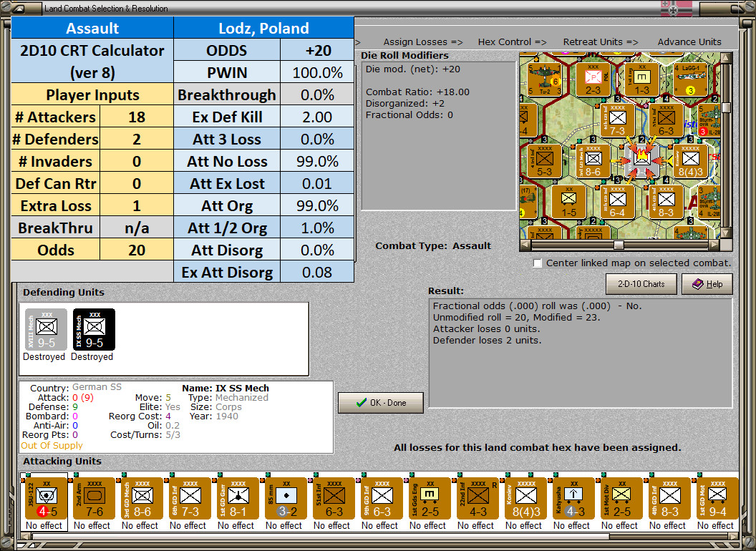Select the 1st GD Garr 8-1 attacker

tap(238, 499)
